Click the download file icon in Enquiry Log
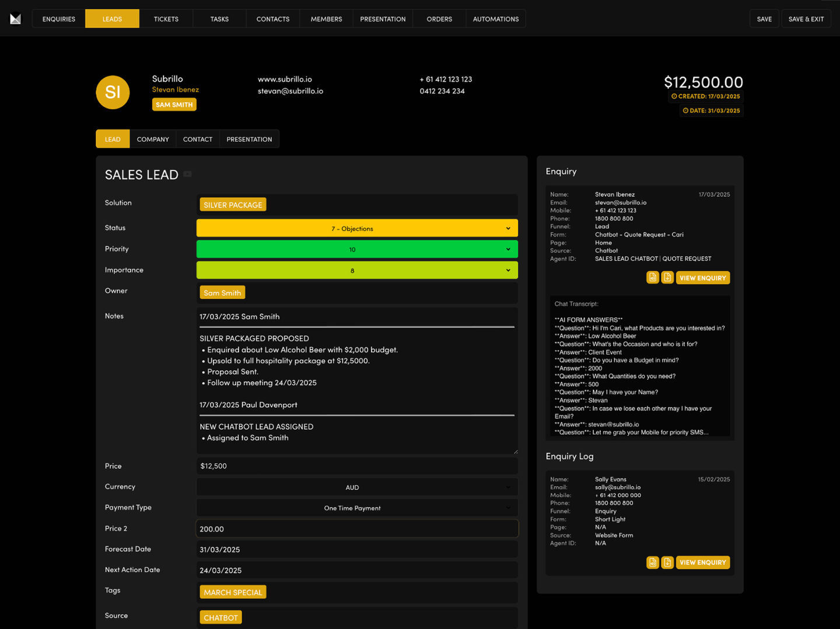Screen dimensions: 840x629 pos(667,562)
